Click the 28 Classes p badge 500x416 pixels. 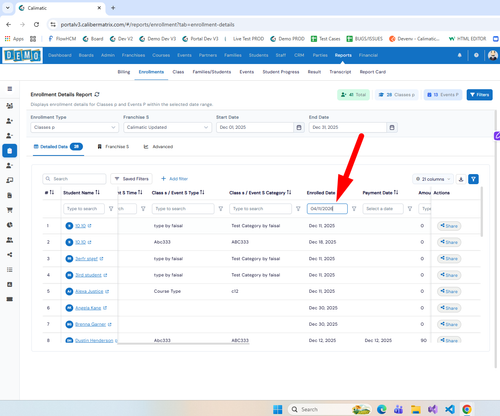396,95
